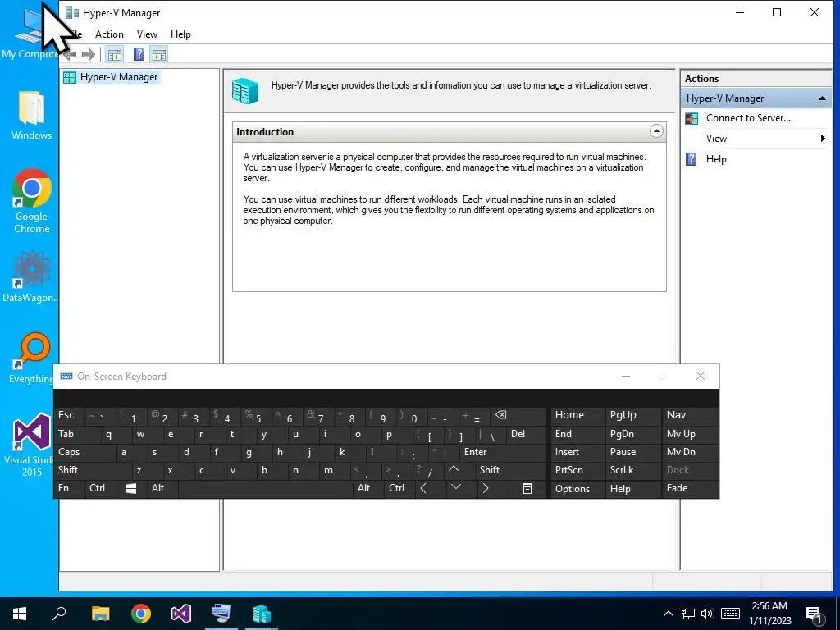Click the Hyper-V Manager title bar icon
Viewport: 840px width, 630px height.
pos(72,12)
